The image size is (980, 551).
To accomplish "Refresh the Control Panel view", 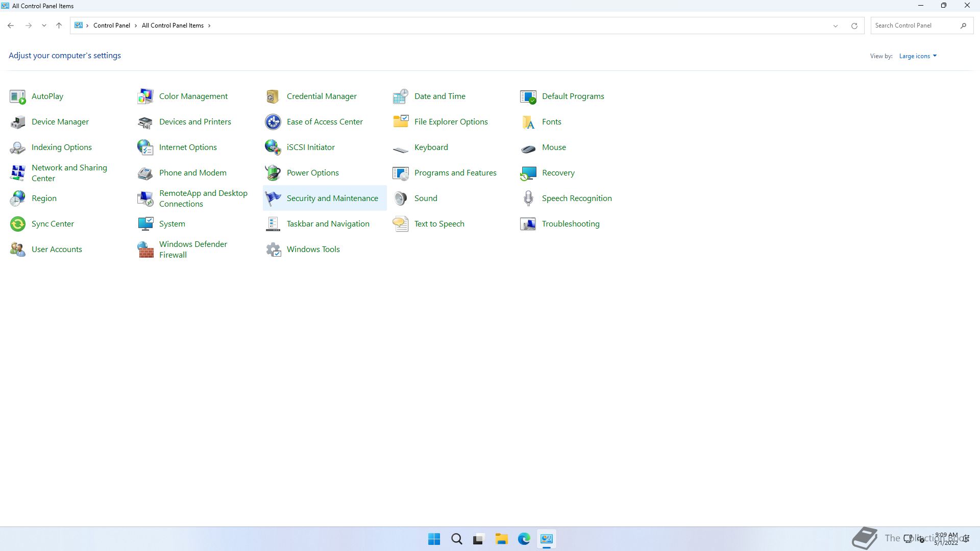I will click(854, 26).
